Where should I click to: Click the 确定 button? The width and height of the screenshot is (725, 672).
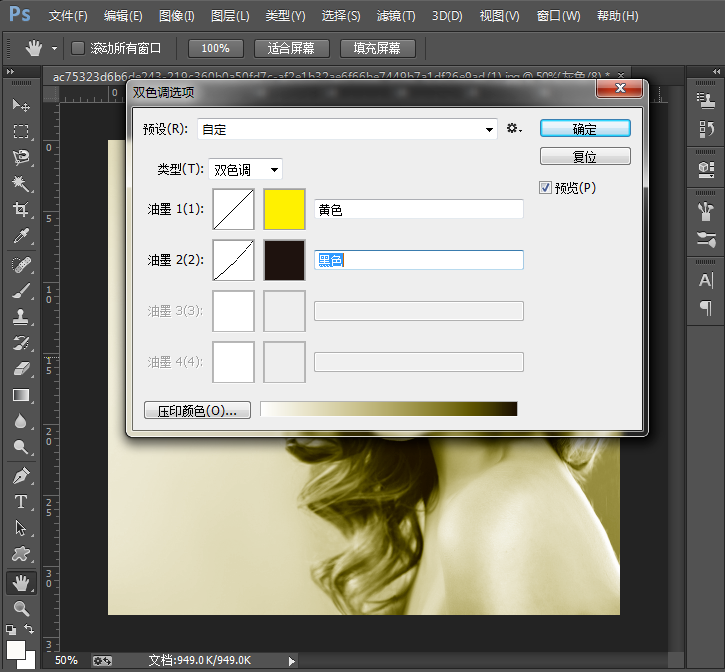pos(585,129)
